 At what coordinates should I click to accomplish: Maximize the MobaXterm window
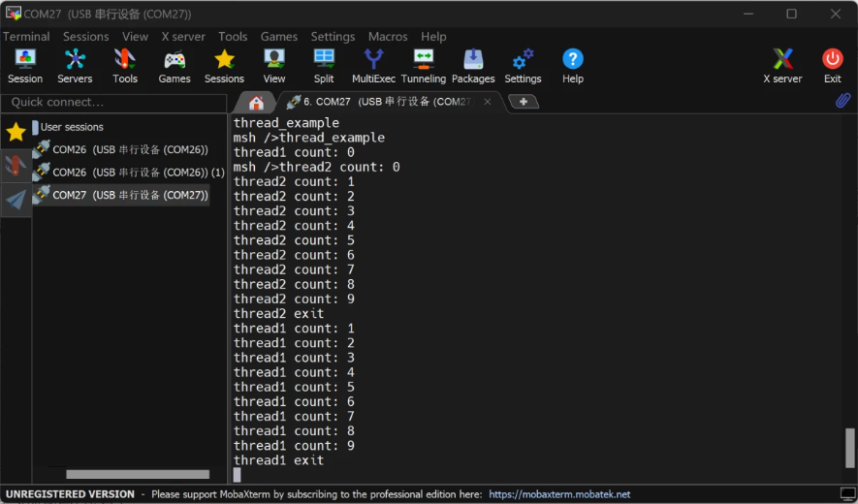pyautogui.click(x=791, y=14)
